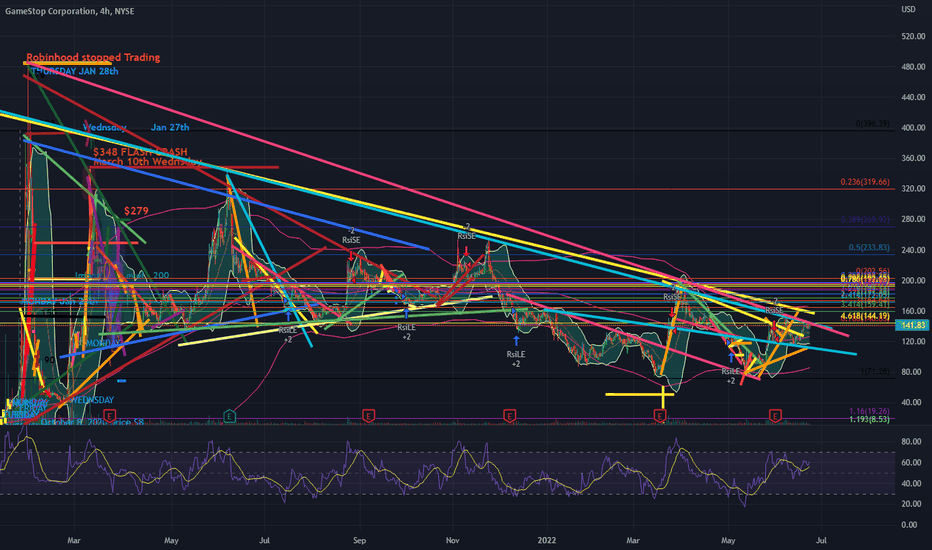Click the 4.618(144.19) Fibonacci level label
932x550 pixels.
point(865,317)
